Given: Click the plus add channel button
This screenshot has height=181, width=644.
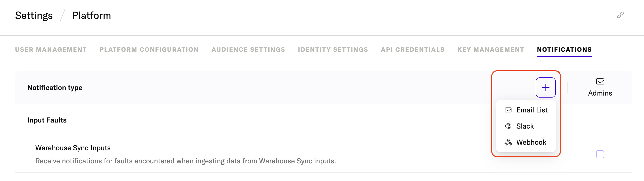Looking at the screenshot, I should click(x=545, y=87).
